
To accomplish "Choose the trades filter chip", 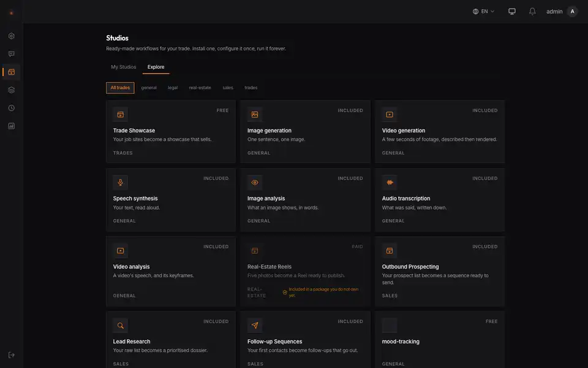I will 251,88.
